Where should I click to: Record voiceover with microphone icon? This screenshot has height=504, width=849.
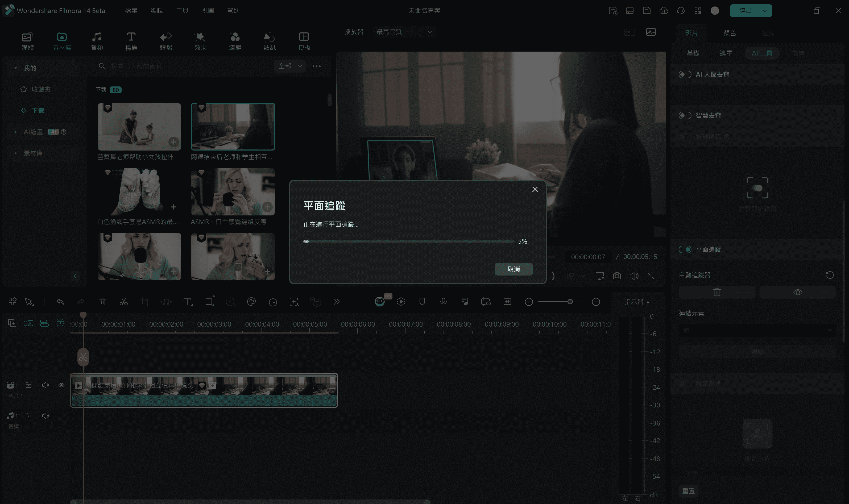pyautogui.click(x=443, y=302)
